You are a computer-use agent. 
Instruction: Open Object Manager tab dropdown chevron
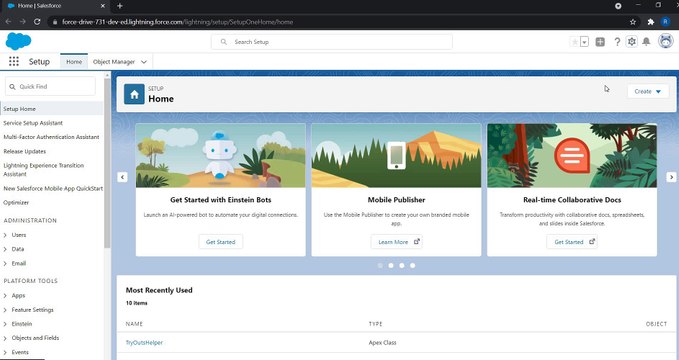click(144, 62)
